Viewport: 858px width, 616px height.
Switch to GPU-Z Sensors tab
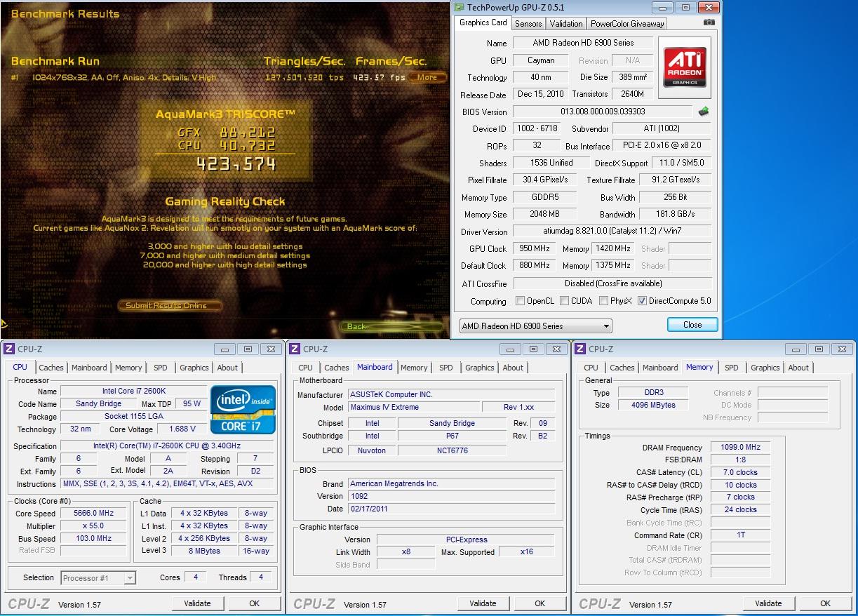[x=528, y=23]
